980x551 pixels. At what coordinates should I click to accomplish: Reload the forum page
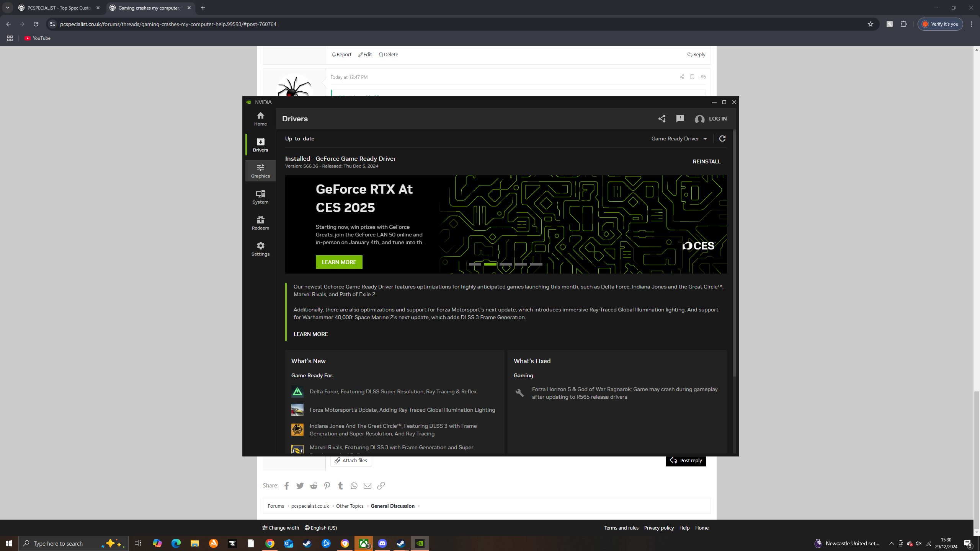[36, 24]
